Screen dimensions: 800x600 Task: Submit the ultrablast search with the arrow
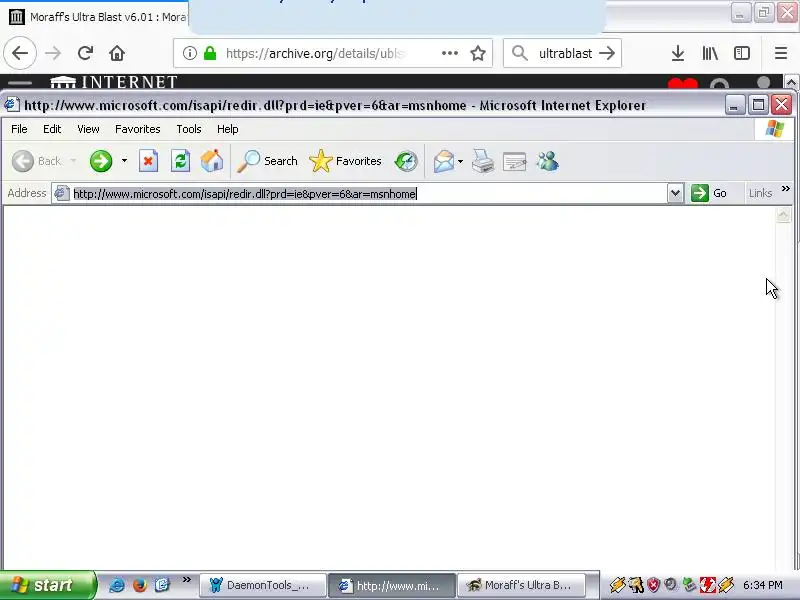pos(607,53)
